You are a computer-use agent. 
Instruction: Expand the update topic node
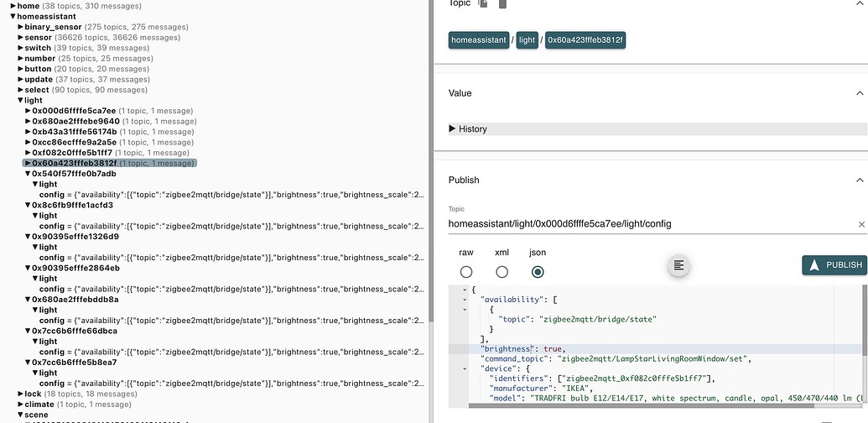pyautogui.click(x=20, y=80)
